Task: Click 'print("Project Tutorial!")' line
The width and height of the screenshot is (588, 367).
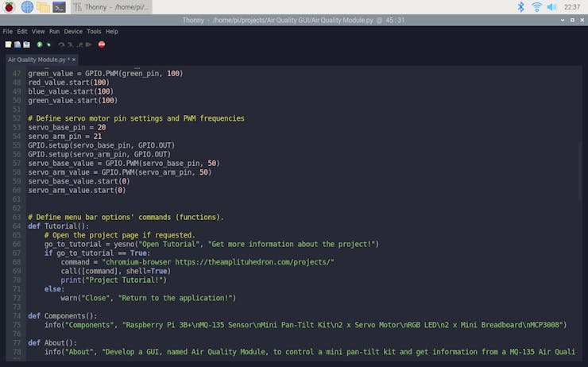Action: coord(114,280)
